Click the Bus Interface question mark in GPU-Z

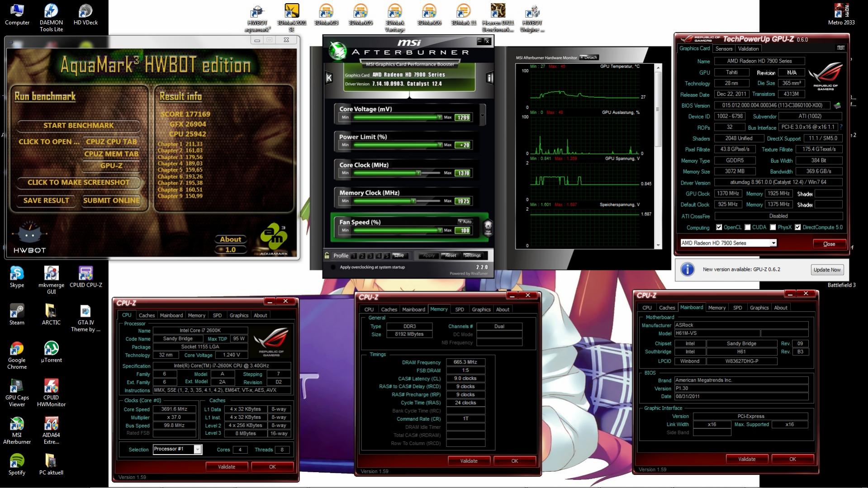(x=841, y=128)
